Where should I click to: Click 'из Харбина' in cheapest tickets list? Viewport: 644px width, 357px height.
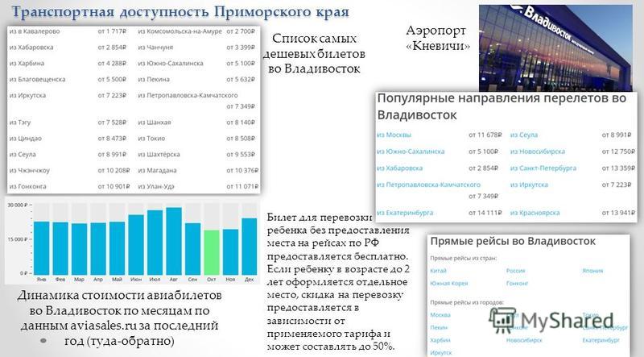click(x=27, y=64)
